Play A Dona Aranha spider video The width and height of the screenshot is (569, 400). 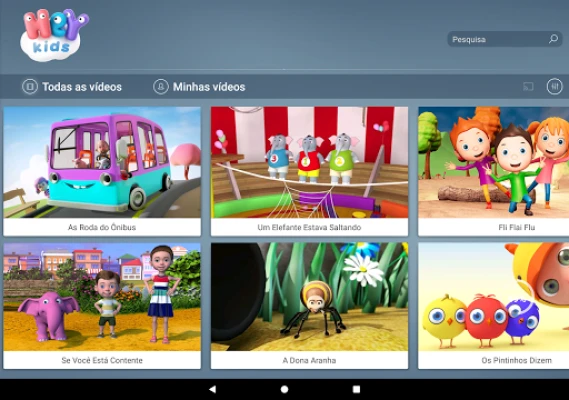309,297
